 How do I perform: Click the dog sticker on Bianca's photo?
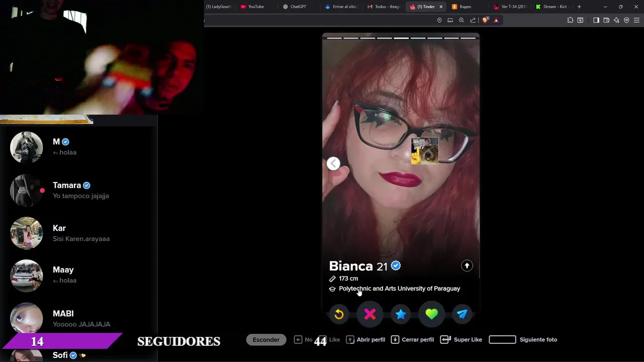[x=425, y=151]
